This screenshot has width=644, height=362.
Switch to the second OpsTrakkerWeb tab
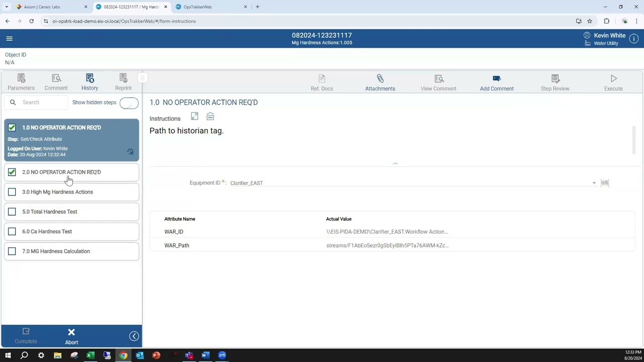211,7
